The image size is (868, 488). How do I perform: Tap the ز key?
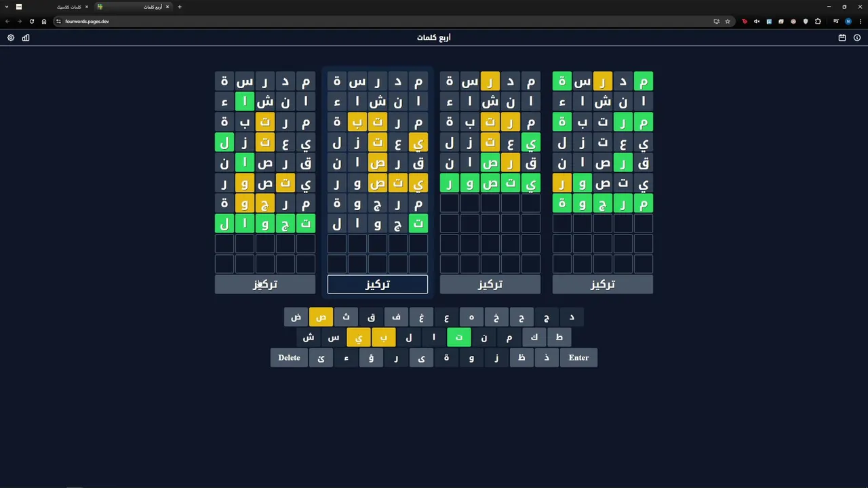click(x=497, y=358)
